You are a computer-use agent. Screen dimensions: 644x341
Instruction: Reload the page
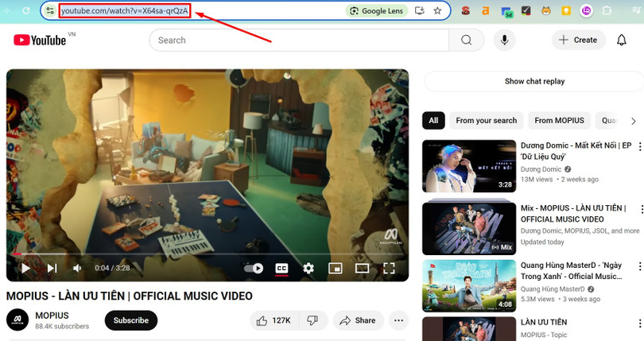[25, 11]
